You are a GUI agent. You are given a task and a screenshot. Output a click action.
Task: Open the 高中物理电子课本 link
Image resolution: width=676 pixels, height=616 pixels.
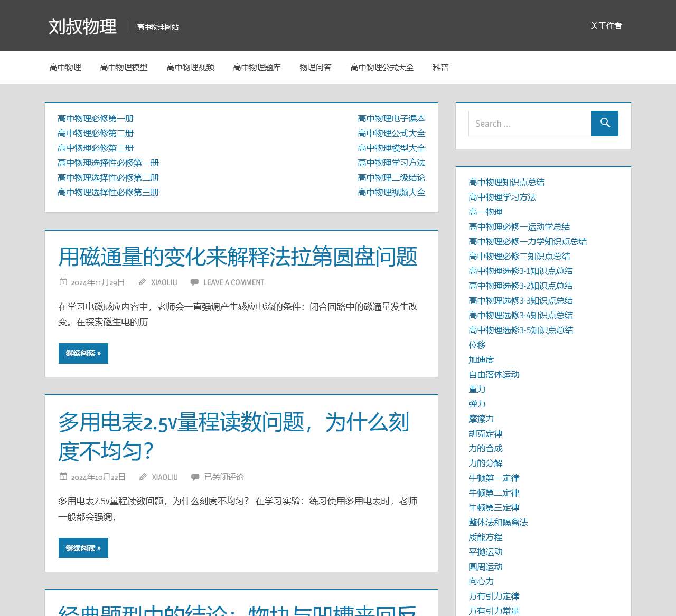tap(392, 118)
